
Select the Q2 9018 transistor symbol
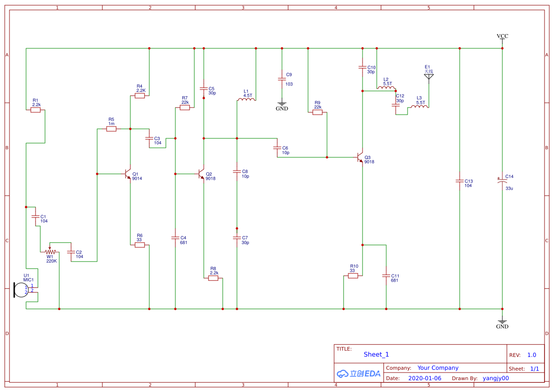click(201, 174)
